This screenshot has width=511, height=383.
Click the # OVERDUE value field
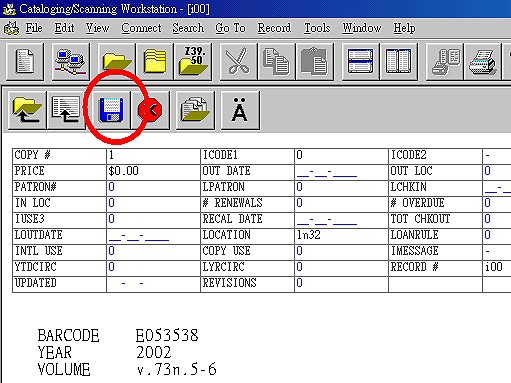497,204
